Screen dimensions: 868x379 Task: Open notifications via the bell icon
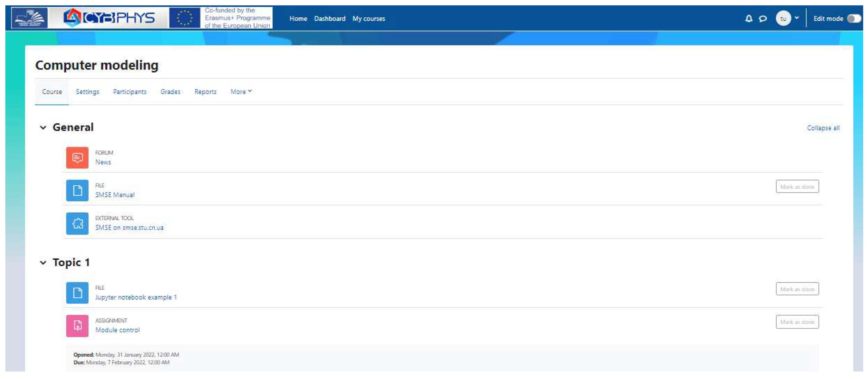(748, 18)
